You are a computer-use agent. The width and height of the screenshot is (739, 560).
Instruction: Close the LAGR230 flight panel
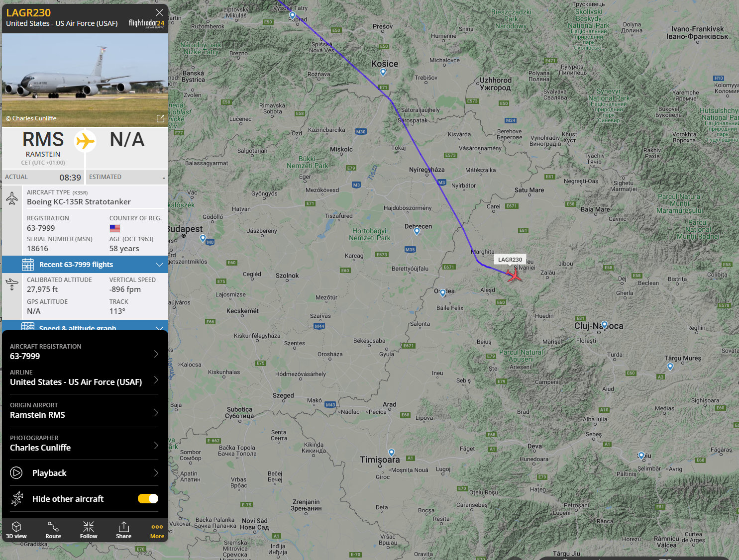[159, 12]
